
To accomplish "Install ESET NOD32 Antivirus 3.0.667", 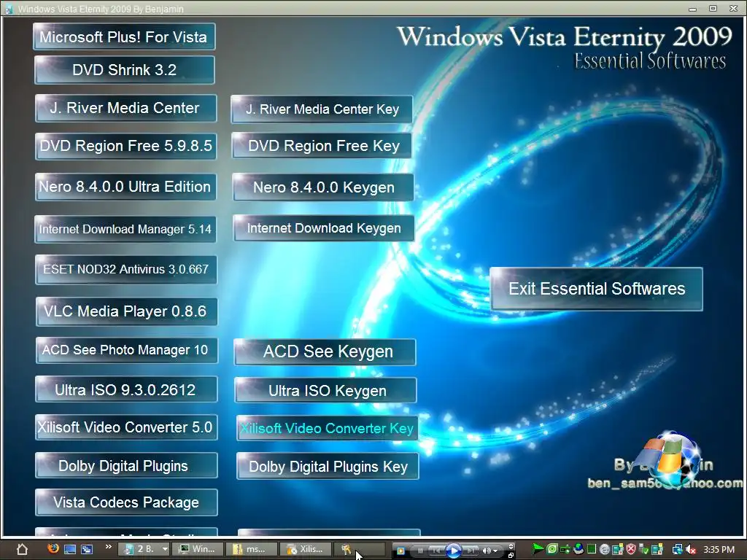I will point(125,270).
